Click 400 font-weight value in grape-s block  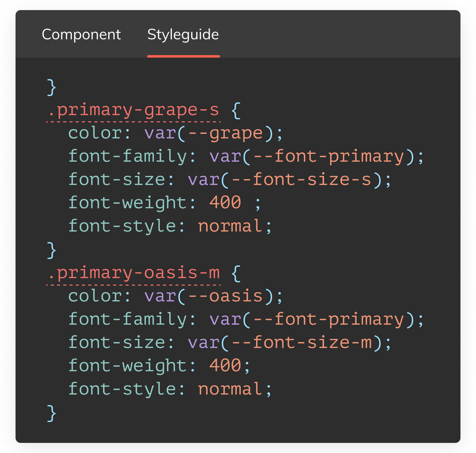225,203
